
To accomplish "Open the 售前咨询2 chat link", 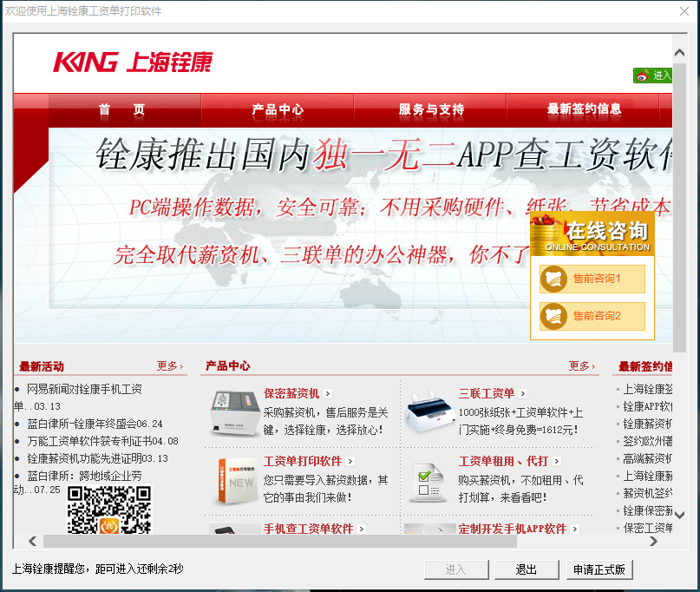I will [592, 316].
